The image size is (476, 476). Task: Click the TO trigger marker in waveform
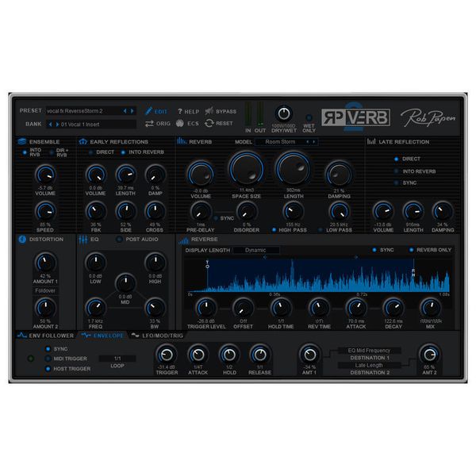[207, 264]
